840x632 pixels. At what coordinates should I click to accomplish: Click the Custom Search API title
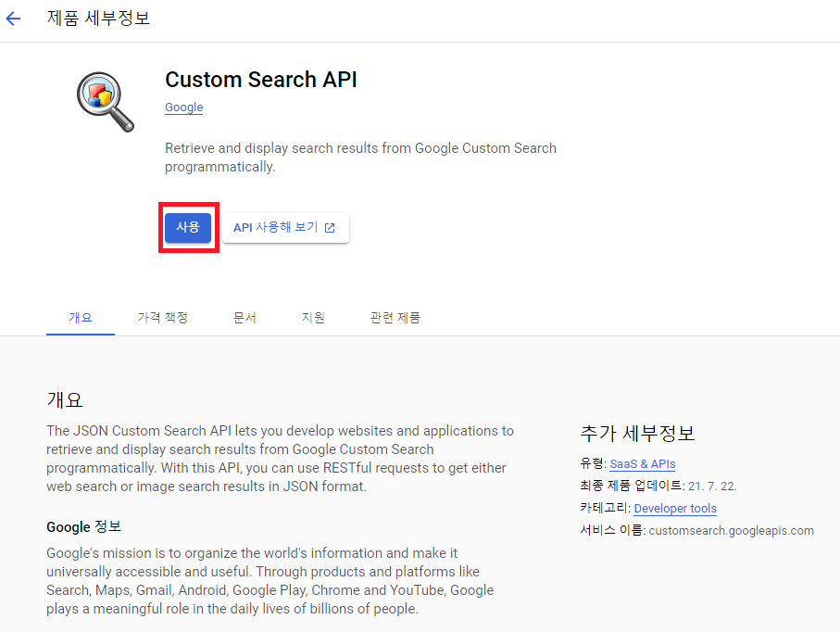point(261,80)
